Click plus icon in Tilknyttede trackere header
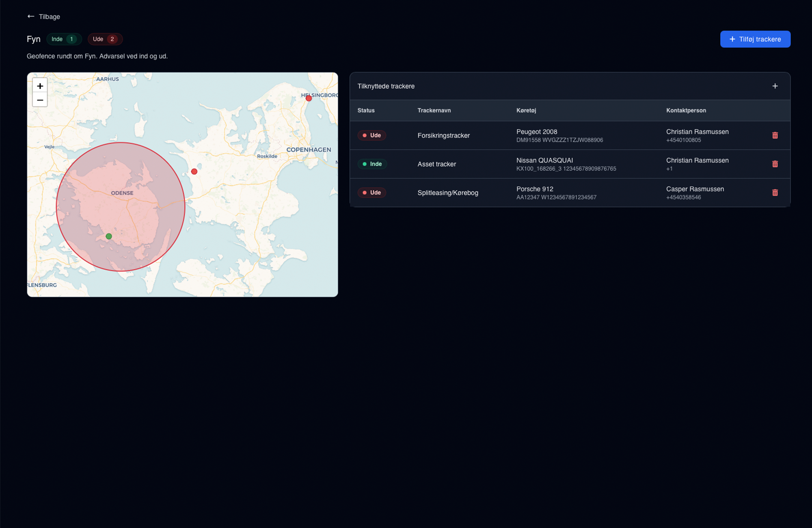 click(x=775, y=86)
